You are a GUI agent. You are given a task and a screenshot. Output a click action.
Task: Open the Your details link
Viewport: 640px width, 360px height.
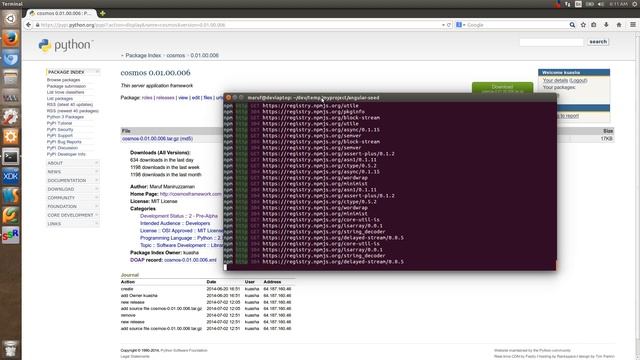[x=555, y=80]
